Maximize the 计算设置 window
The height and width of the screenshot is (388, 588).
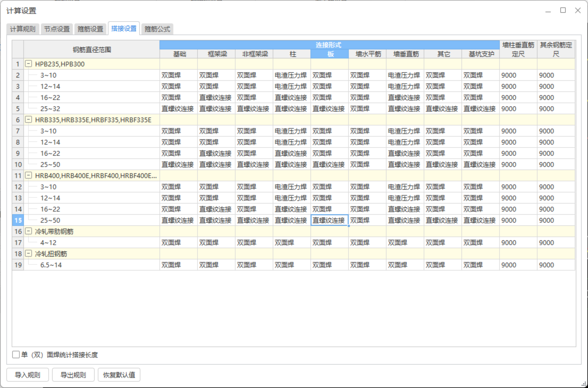coord(563,10)
